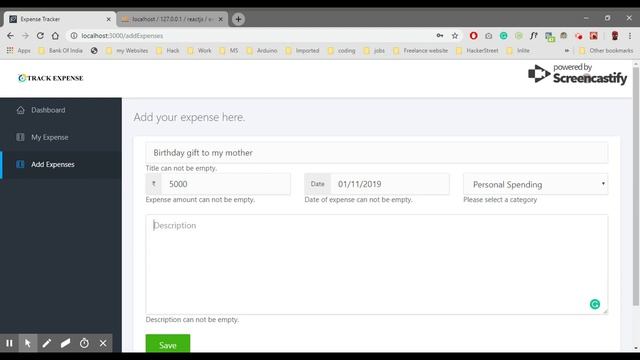Focus the expense title field
This screenshot has height=360, width=640.
click(376, 153)
